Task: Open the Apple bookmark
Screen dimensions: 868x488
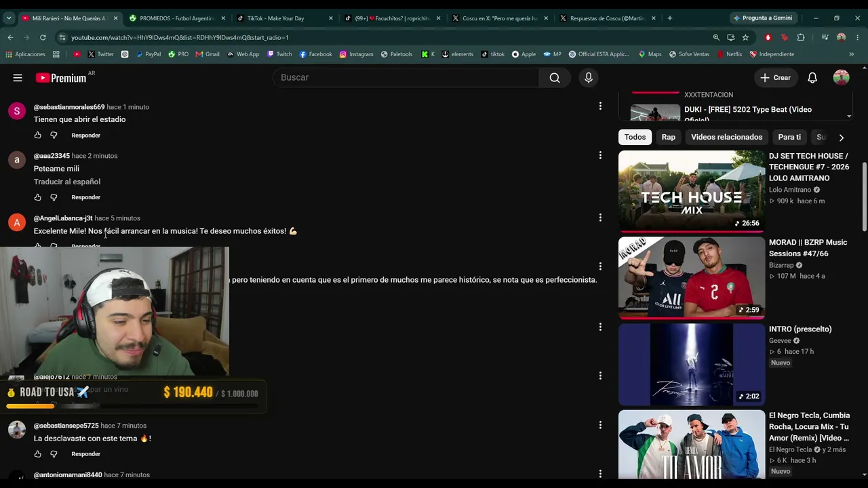Action: 524,54
